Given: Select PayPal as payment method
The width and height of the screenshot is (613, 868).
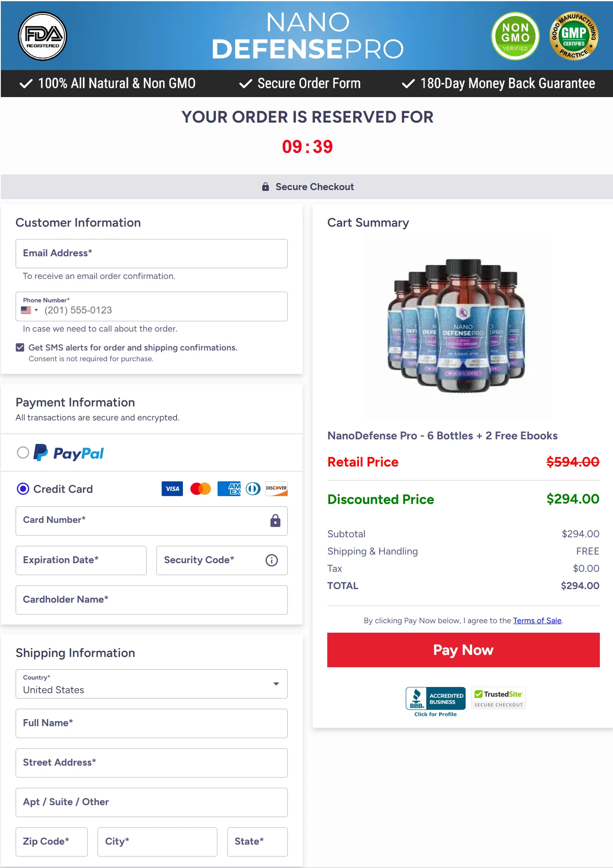Looking at the screenshot, I should coord(23,453).
